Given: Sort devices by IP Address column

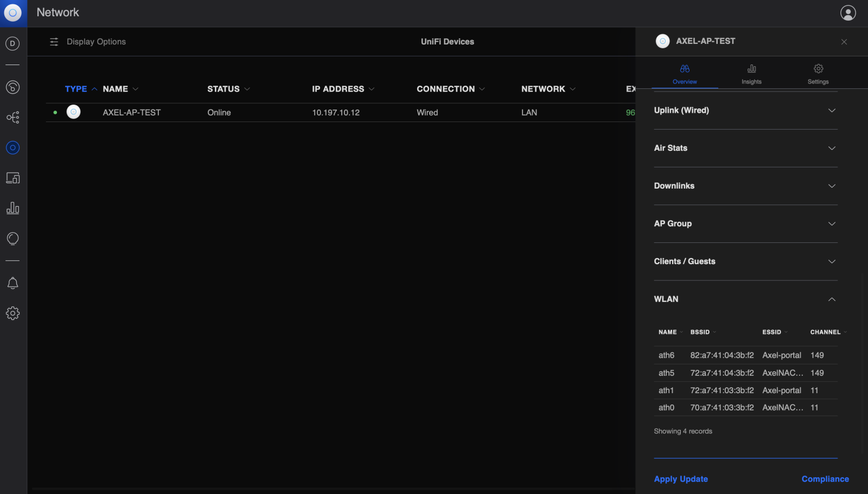Looking at the screenshot, I should [x=338, y=89].
